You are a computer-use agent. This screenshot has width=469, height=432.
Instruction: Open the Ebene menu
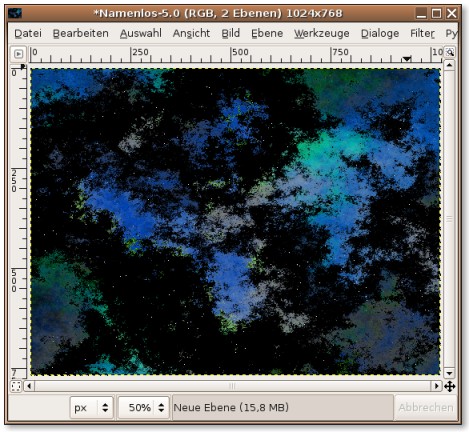[267, 33]
